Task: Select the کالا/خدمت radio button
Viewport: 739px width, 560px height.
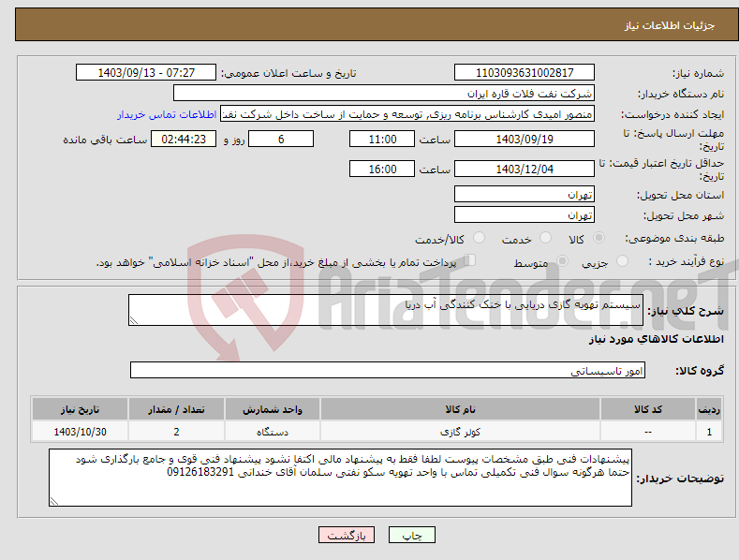Action: point(479,238)
